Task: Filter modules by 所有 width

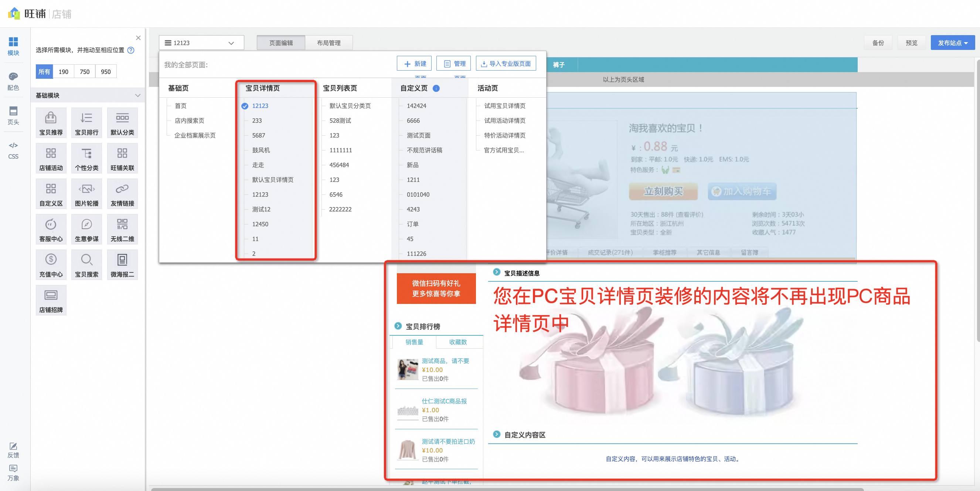Action: [44, 72]
